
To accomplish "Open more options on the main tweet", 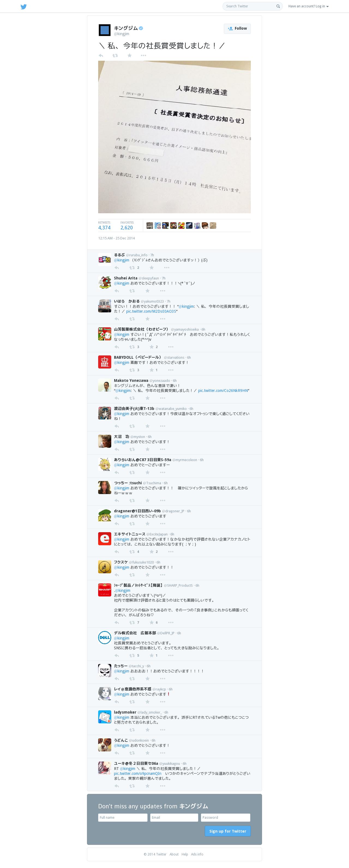I will point(143,56).
